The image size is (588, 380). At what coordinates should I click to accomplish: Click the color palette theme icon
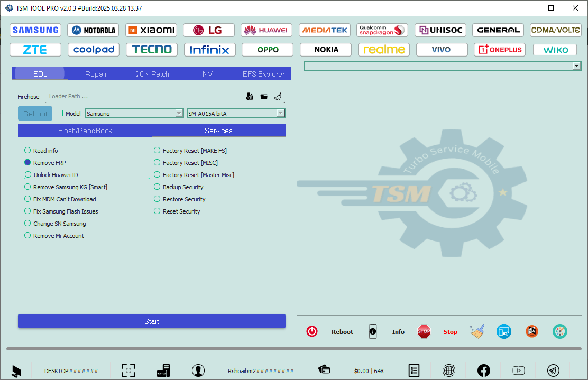559,331
